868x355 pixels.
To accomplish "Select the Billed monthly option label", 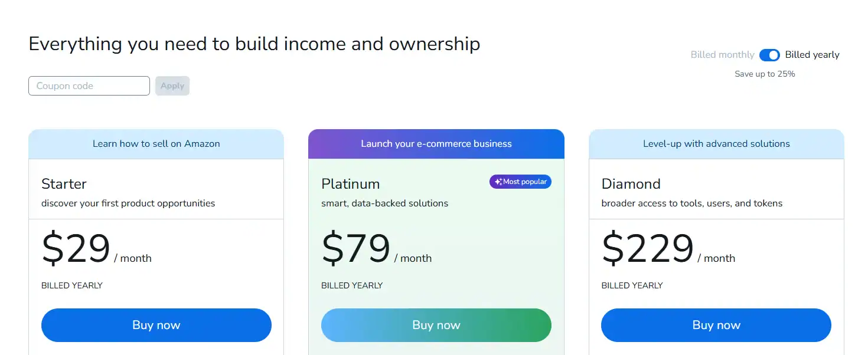I will (x=722, y=55).
